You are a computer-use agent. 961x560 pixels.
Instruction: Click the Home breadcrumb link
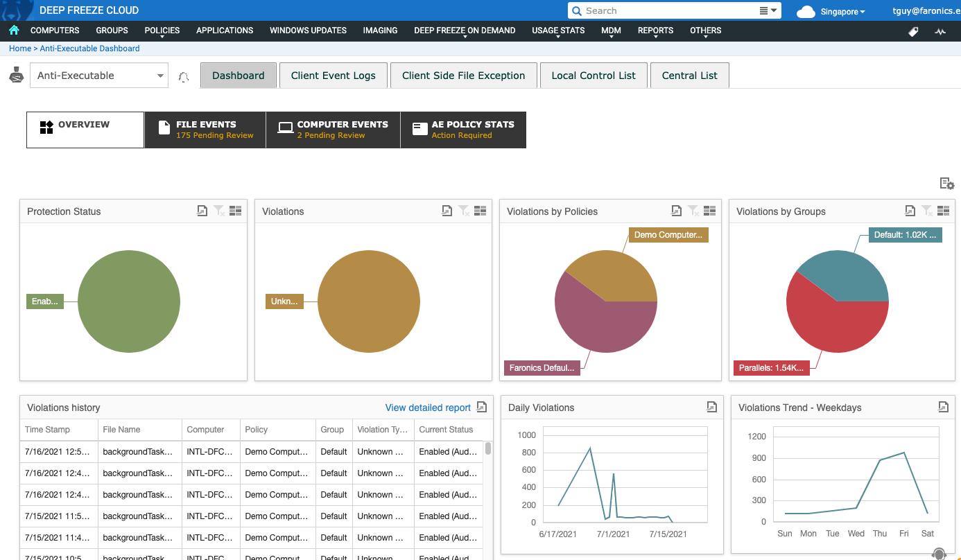coord(19,49)
